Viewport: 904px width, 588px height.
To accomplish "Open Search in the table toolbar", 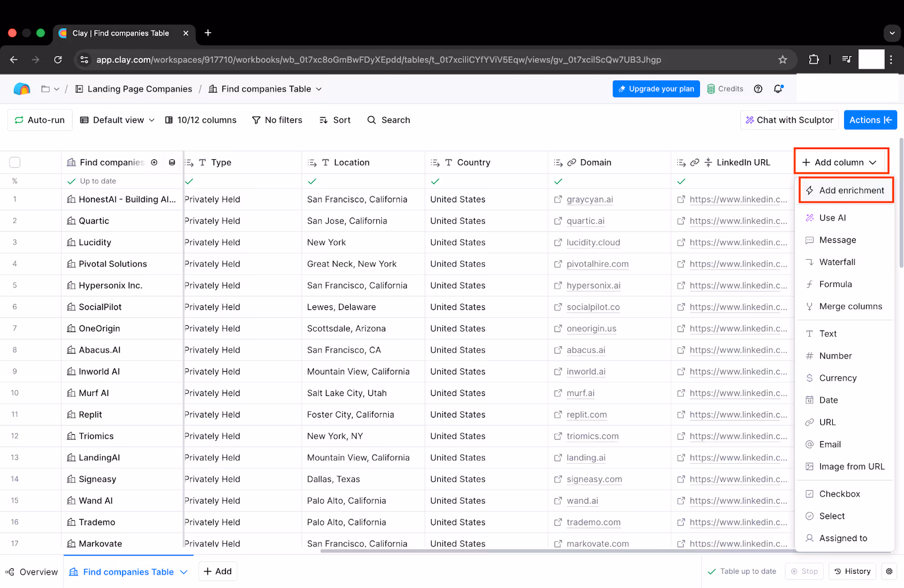I will pyautogui.click(x=389, y=120).
